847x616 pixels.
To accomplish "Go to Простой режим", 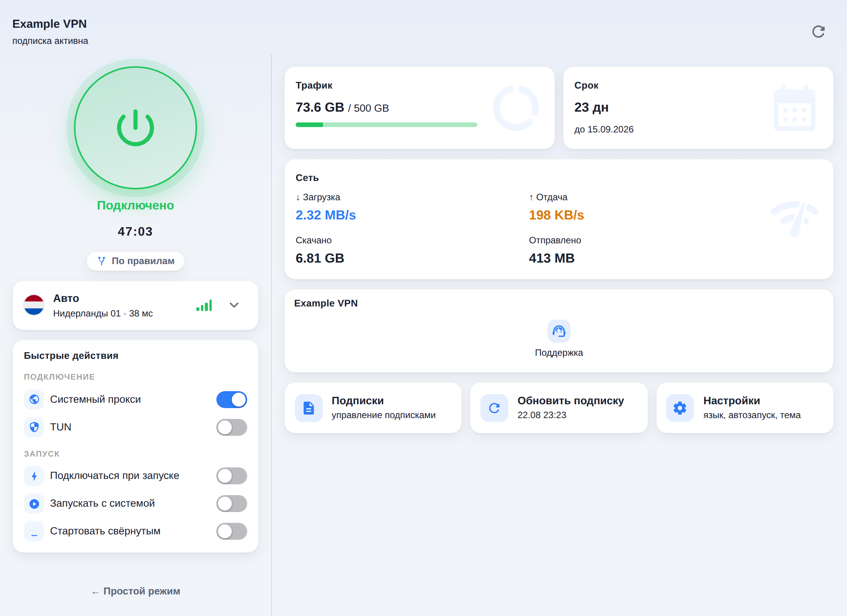I will [x=136, y=591].
